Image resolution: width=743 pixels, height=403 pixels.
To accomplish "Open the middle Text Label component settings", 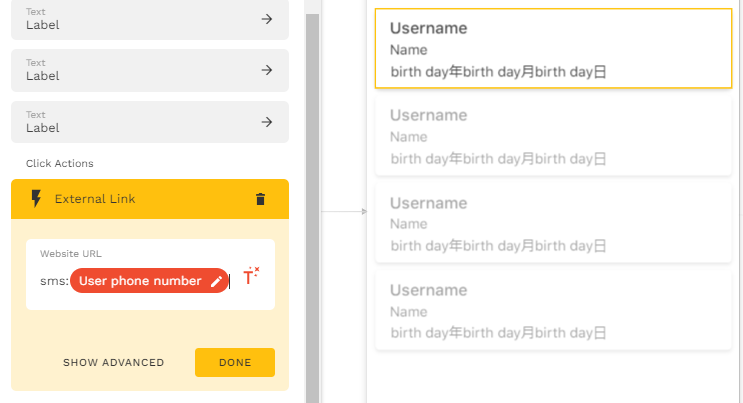I will (150, 70).
